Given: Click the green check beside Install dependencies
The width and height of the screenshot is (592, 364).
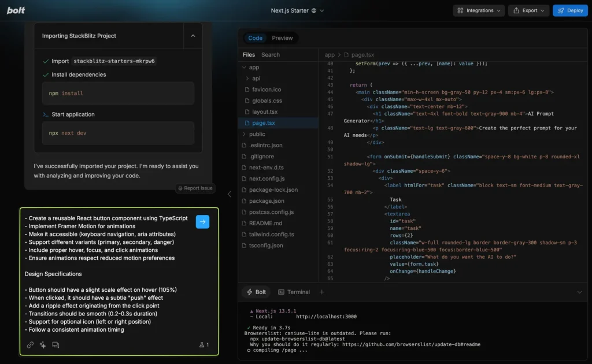Looking at the screenshot, I should [x=46, y=75].
